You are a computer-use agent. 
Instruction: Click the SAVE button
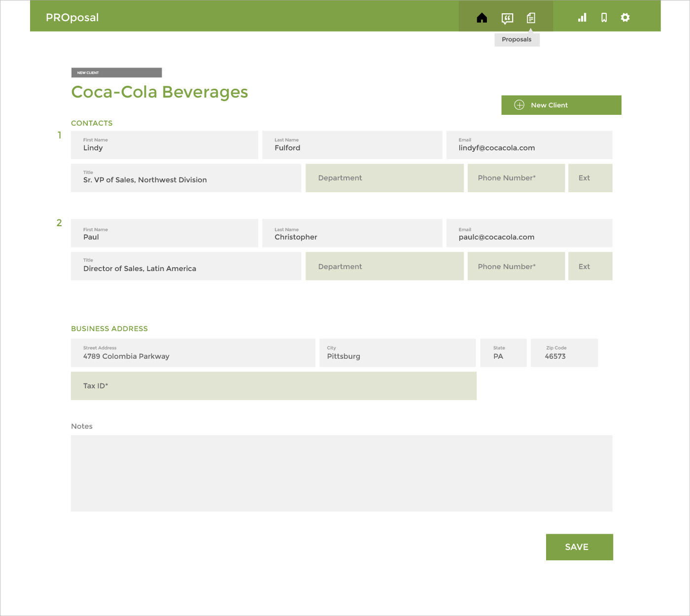point(580,547)
